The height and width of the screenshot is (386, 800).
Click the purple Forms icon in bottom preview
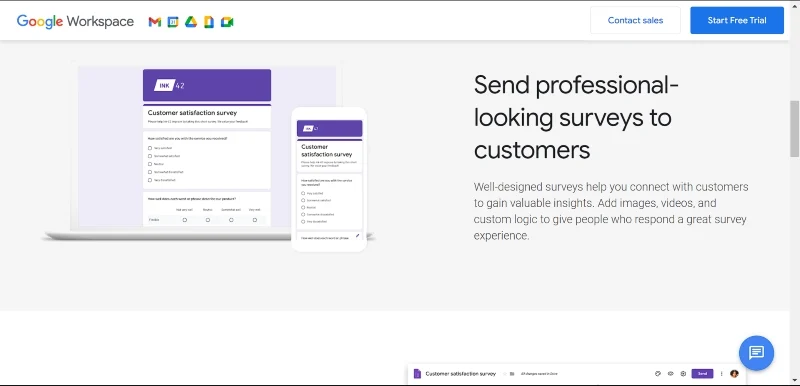point(417,374)
